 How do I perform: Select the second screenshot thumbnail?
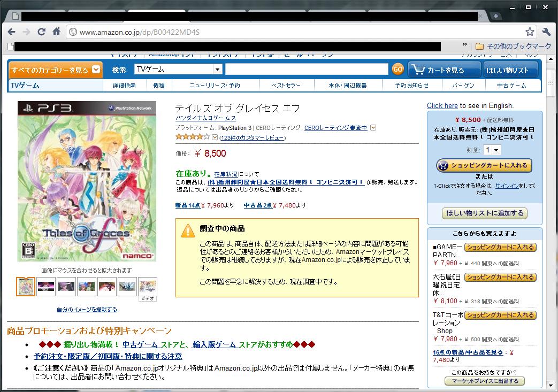pos(46,286)
